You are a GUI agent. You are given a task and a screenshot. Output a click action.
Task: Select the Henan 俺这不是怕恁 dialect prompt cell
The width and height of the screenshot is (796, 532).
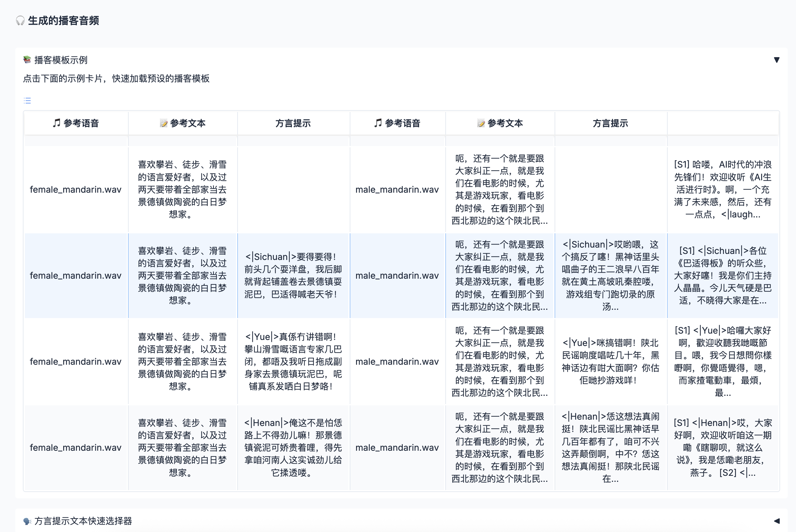coord(293,448)
